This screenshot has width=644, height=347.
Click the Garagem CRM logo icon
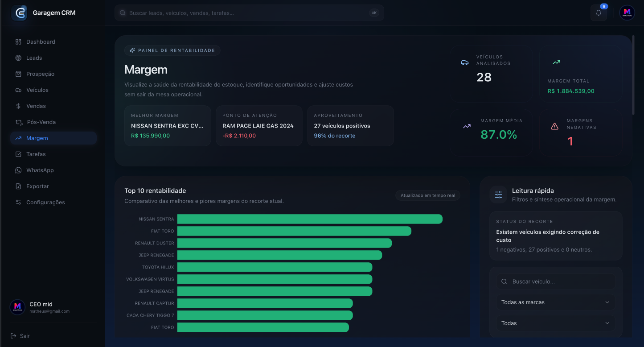[x=19, y=13]
